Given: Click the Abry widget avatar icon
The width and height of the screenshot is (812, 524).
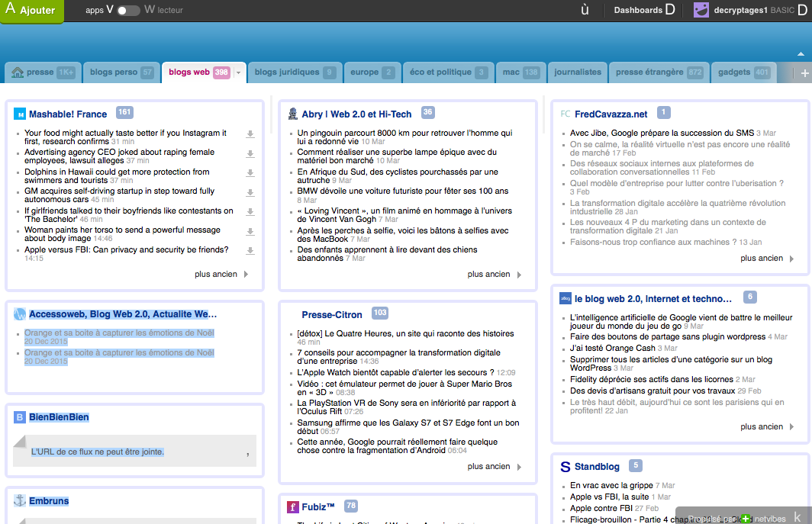Looking at the screenshot, I should (292, 114).
